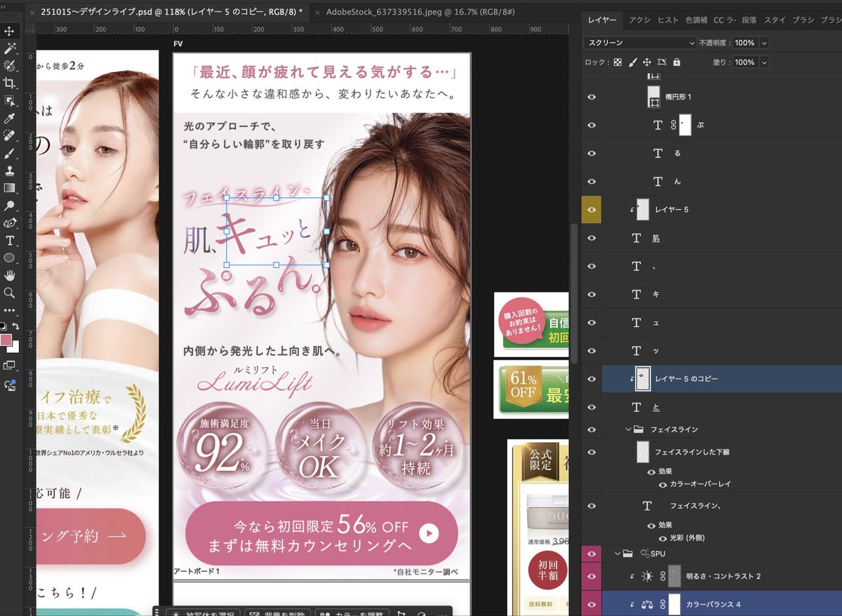Click the 塗り 100% value field
Screen dimensions: 842x616
tap(744, 62)
